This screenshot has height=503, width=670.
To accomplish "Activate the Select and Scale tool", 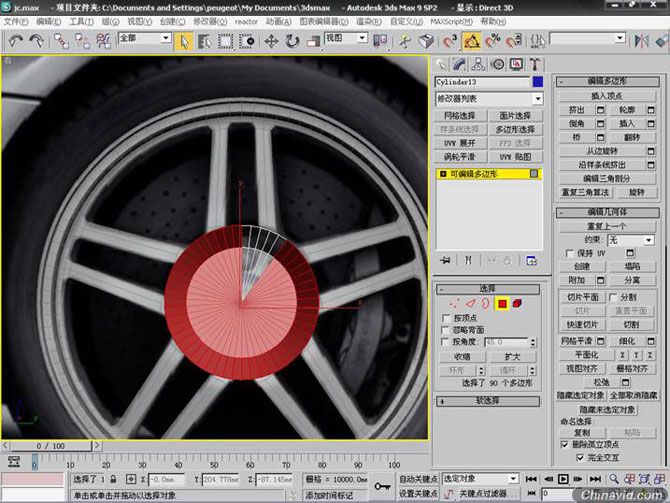I will [x=314, y=41].
